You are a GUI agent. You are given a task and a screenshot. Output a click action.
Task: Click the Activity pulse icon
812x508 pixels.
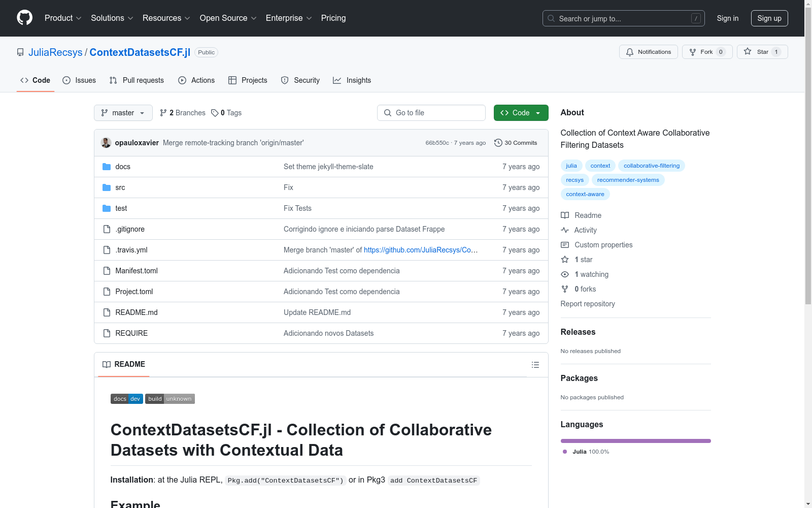pyautogui.click(x=565, y=230)
